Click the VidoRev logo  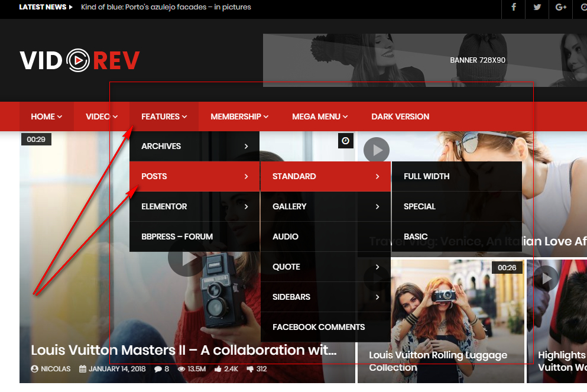click(80, 60)
